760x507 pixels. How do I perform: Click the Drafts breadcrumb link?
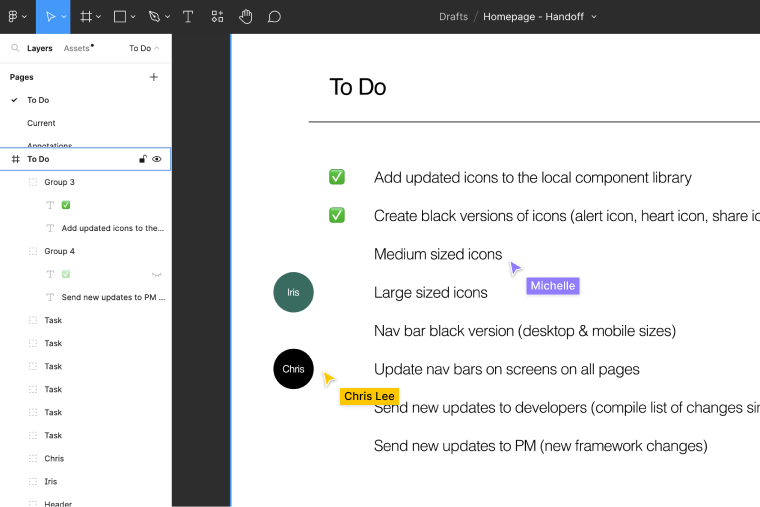tap(455, 17)
